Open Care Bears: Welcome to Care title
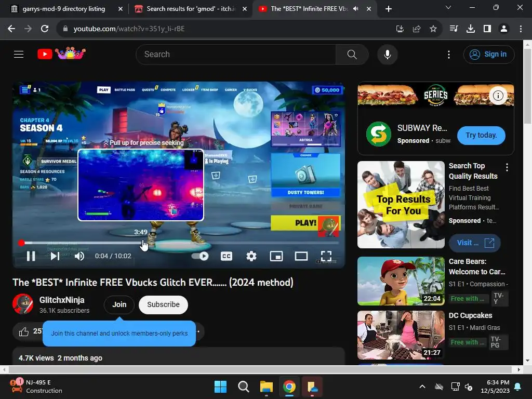The height and width of the screenshot is (399, 532). (477, 267)
